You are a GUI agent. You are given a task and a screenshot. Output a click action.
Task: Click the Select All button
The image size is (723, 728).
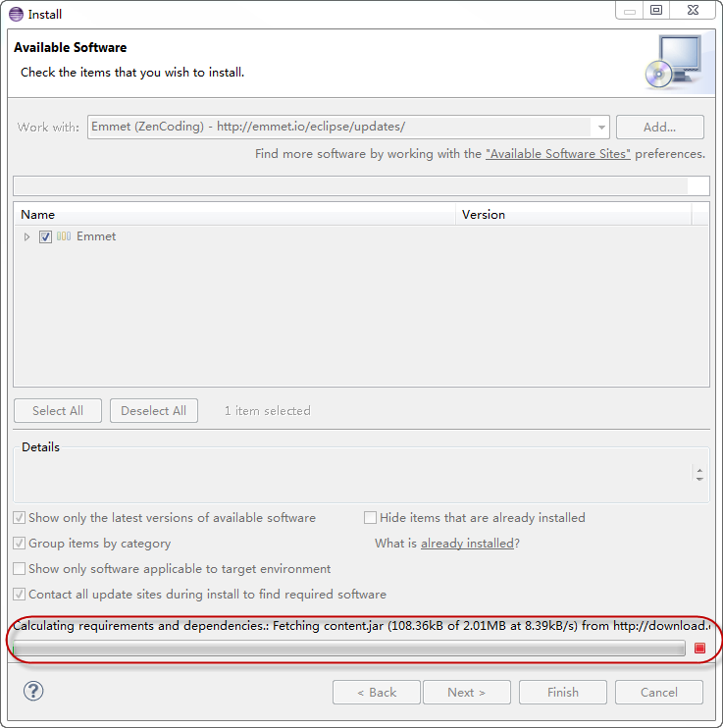(x=58, y=410)
